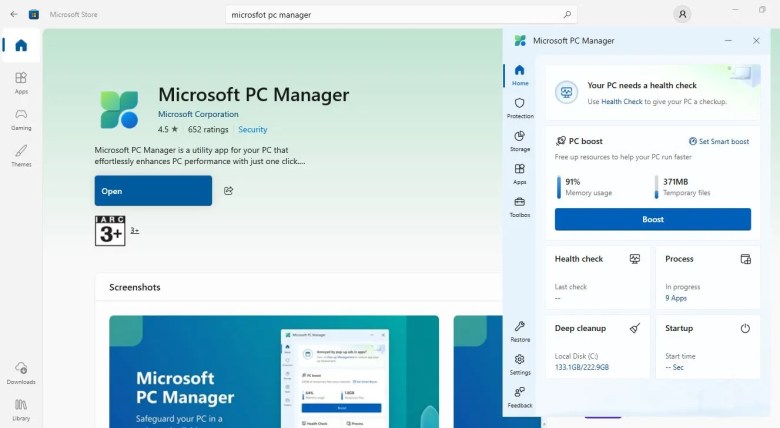Click the 3+ age rating link

(x=135, y=230)
